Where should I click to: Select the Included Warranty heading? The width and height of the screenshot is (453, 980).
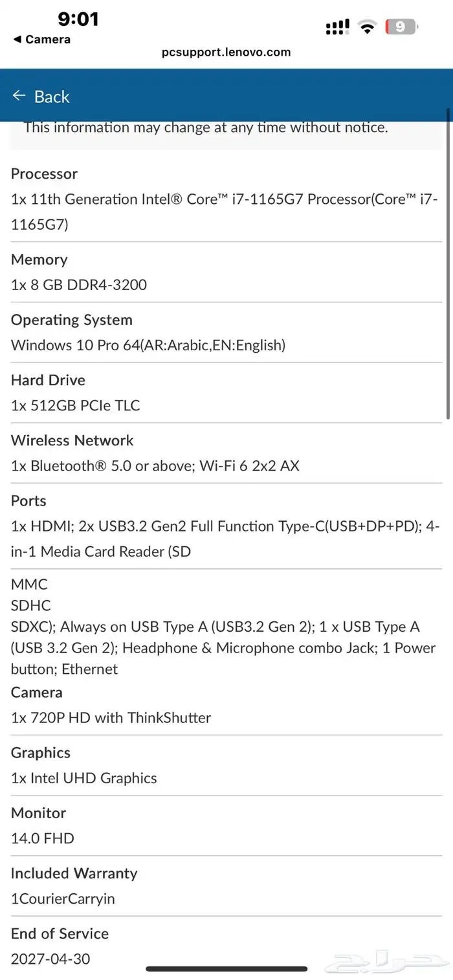pyautogui.click(x=74, y=873)
